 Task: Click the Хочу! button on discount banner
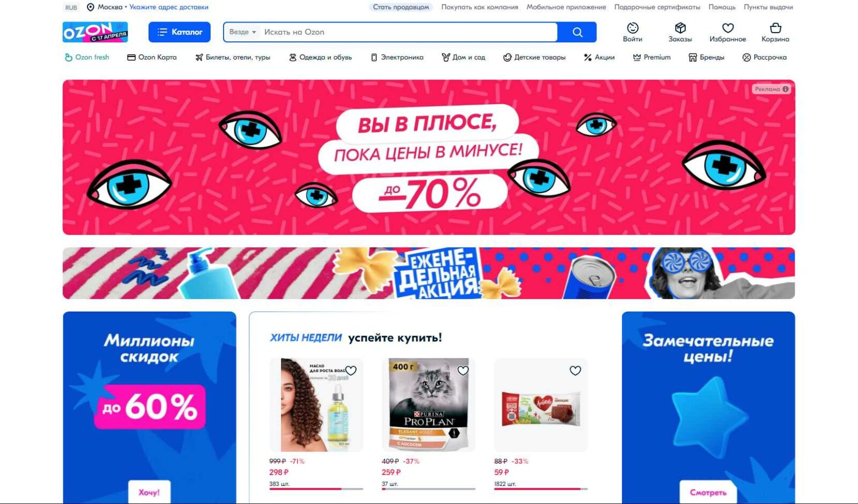point(149,492)
